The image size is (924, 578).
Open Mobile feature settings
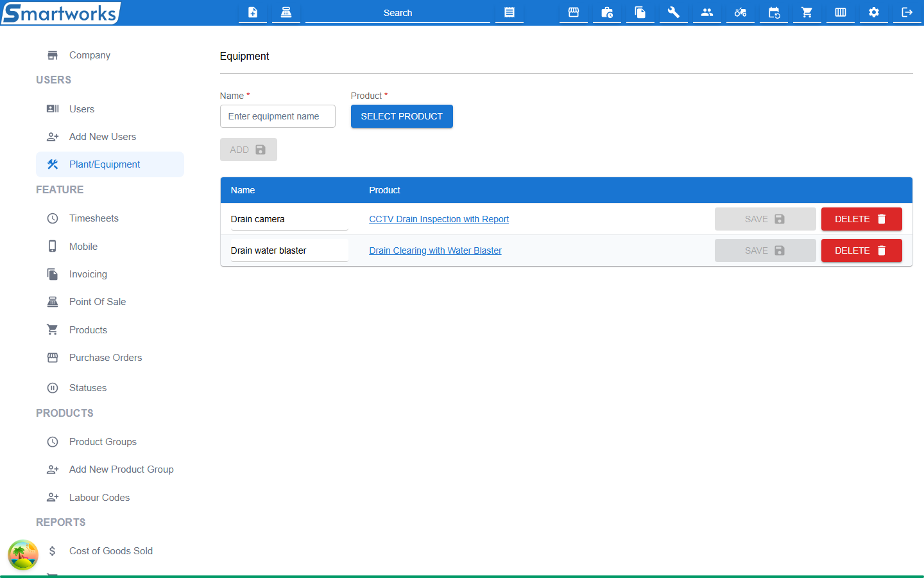coord(110,247)
